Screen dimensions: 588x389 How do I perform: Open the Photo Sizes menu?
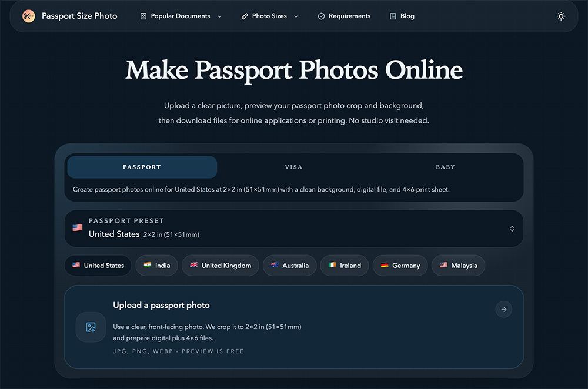coord(270,16)
